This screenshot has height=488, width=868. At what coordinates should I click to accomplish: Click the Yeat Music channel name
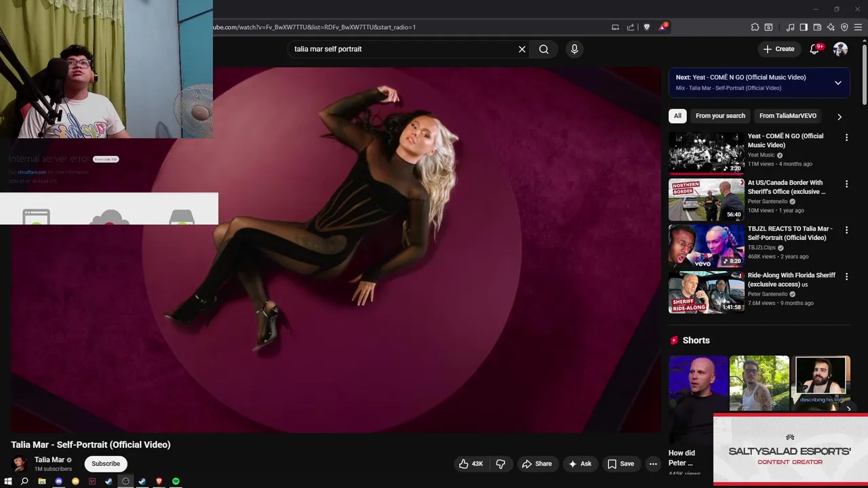[x=761, y=155]
